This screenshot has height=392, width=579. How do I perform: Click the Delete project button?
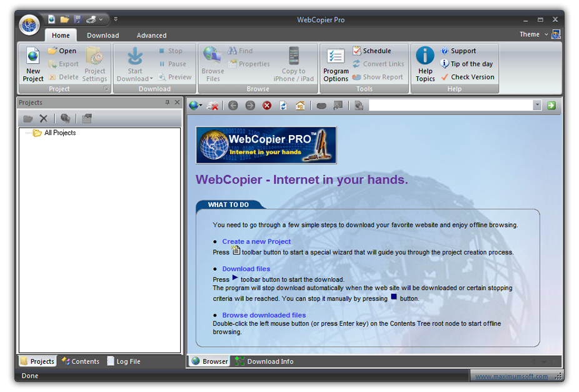point(64,77)
